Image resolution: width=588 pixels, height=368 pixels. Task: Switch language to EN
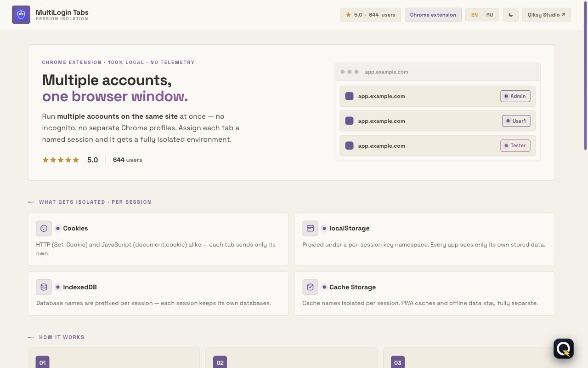tap(475, 15)
